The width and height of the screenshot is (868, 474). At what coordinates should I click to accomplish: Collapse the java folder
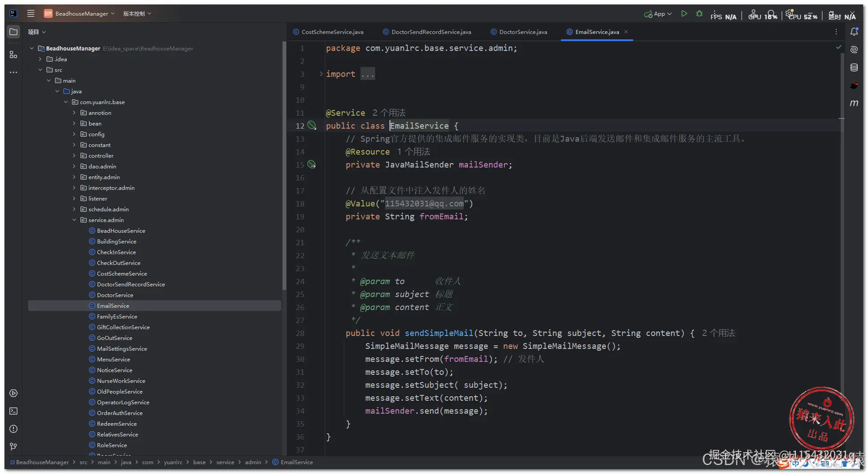coord(57,91)
